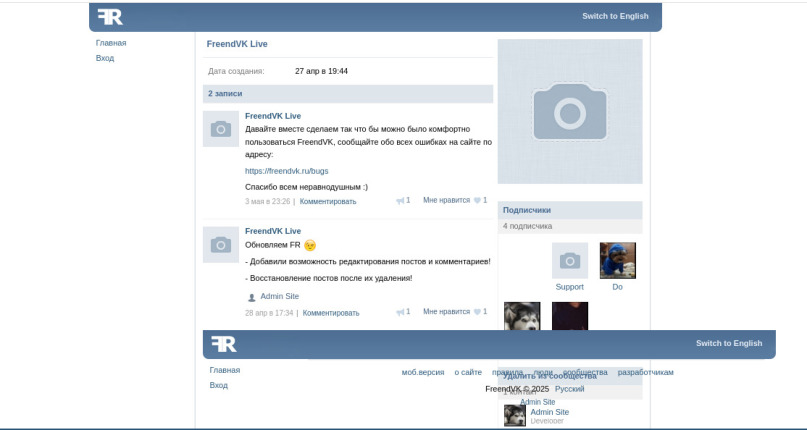The image size is (807, 430).
Task: Open Admin Site name in contacts
Action: 550,412
